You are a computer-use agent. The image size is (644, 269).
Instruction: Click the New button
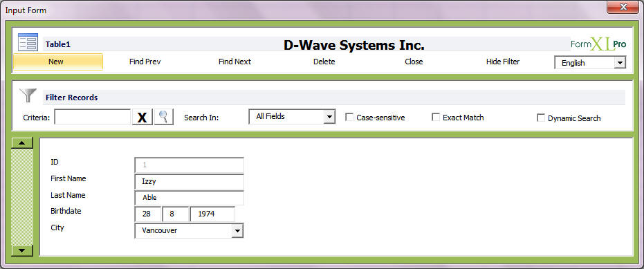[58, 62]
